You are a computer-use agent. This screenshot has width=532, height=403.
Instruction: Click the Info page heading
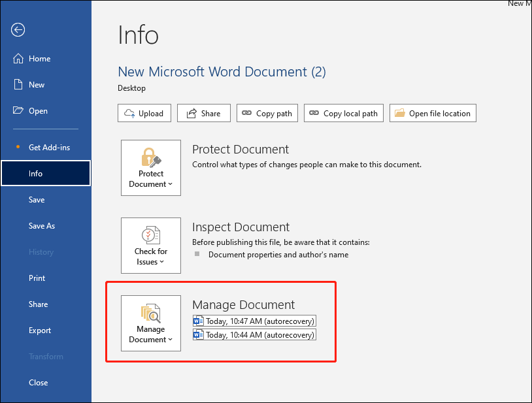point(138,35)
